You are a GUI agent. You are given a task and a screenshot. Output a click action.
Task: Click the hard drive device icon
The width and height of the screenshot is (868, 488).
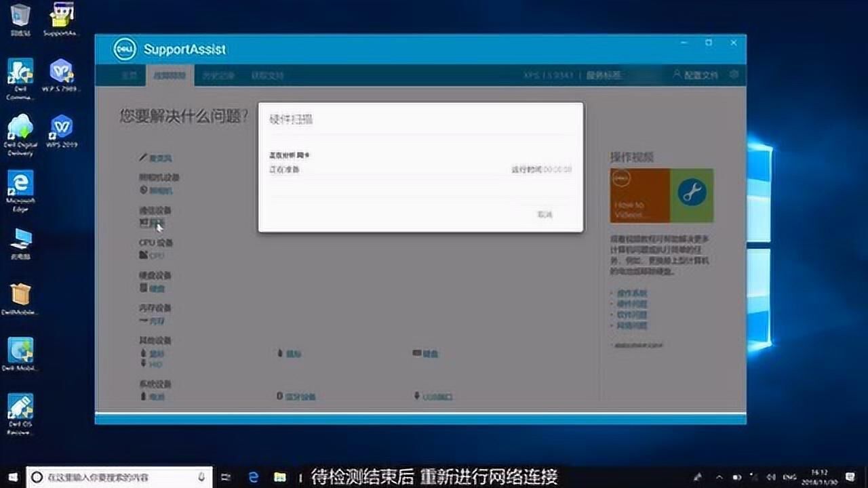143,288
